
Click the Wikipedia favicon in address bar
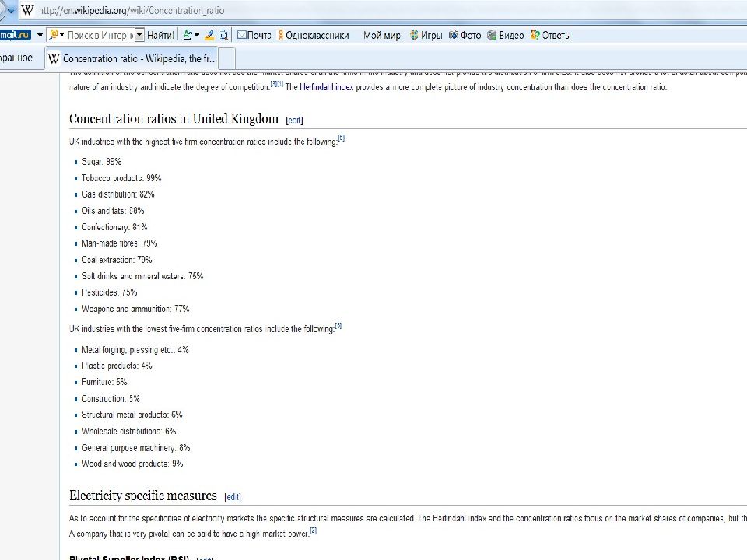tap(28, 10)
